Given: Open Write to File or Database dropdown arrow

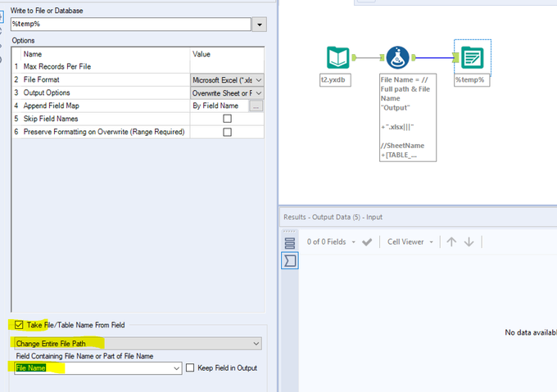Looking at the screenshot, I should click(260, 25).
